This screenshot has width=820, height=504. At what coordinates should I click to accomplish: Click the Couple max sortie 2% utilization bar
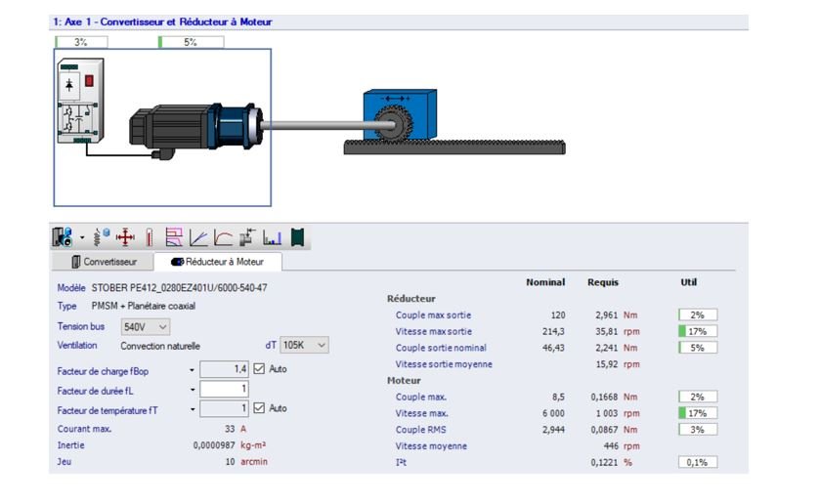click(x=698, y=315)
